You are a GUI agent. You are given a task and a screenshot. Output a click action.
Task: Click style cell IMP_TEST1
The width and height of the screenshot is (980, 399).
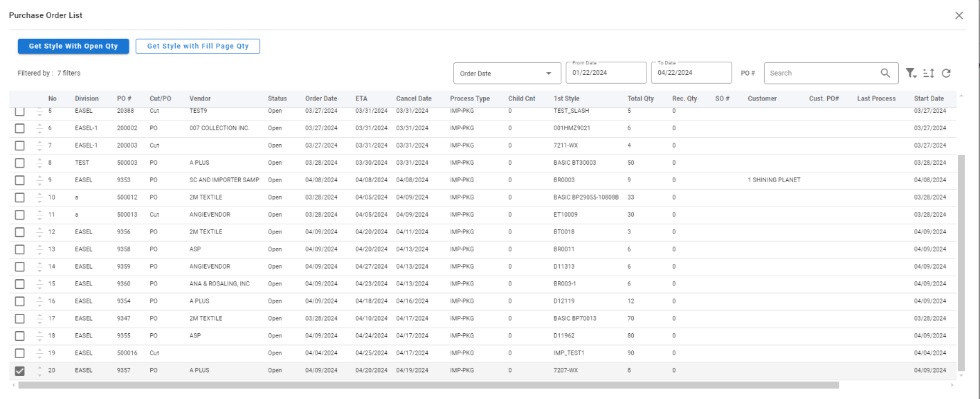(x=569, y=353)
